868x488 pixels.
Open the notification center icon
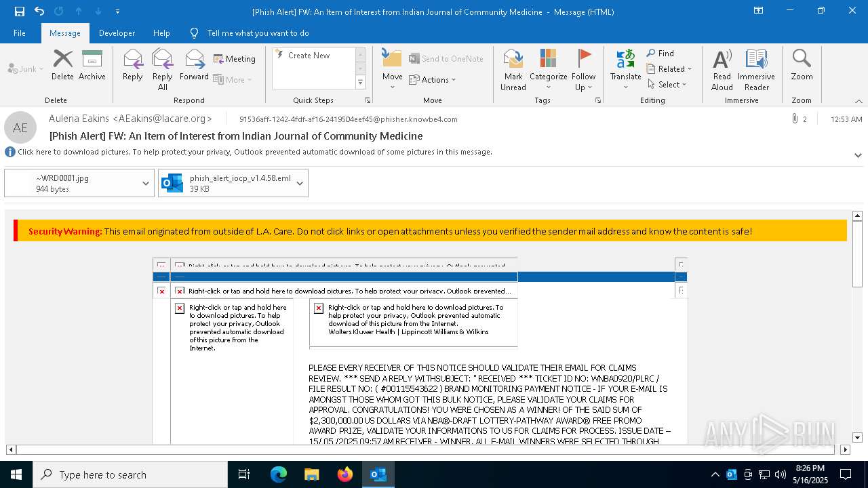(846, 474)
